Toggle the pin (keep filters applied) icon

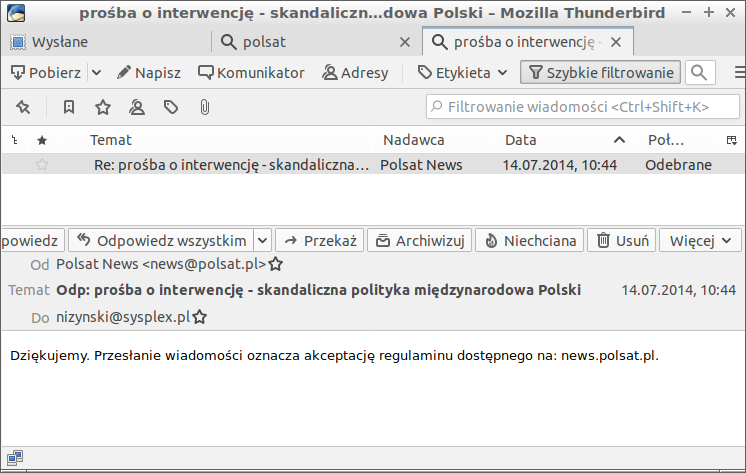click(x=23, y=107)
